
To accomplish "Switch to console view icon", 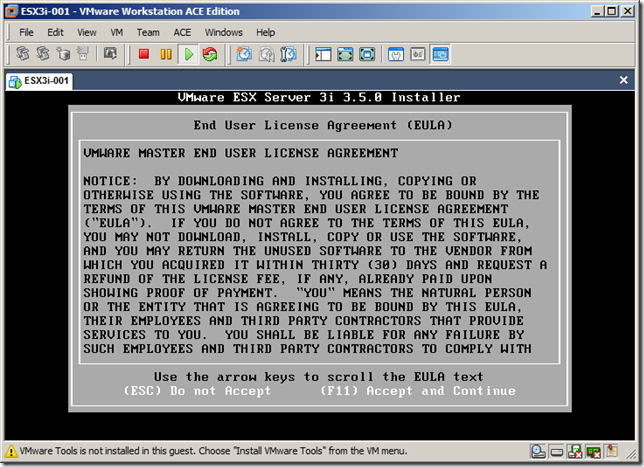I will (440, 54).
